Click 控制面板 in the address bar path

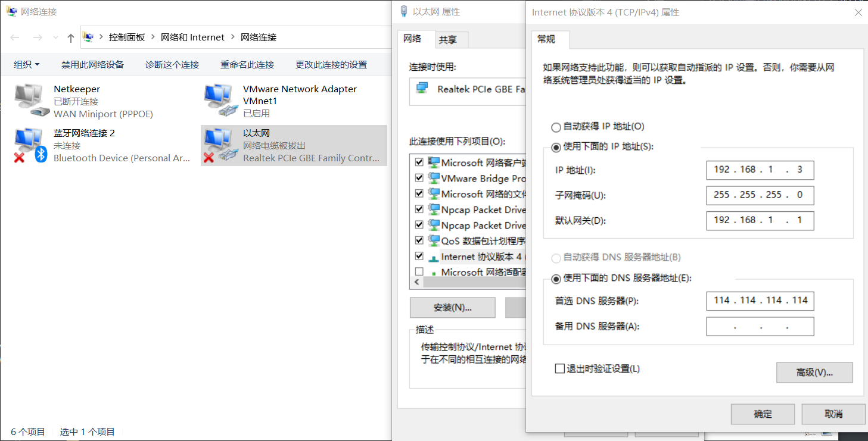(x=127, y=37)
